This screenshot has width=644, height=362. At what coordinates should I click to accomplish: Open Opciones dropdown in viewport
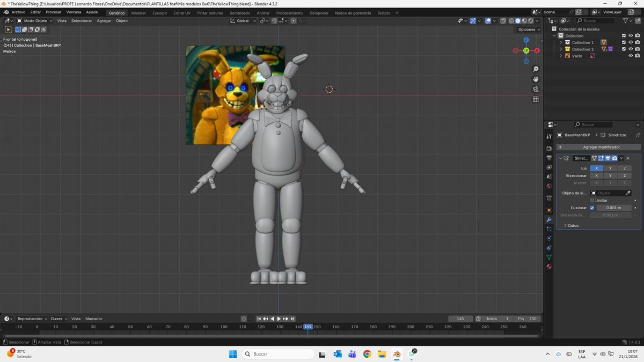(x=529, y=29)
